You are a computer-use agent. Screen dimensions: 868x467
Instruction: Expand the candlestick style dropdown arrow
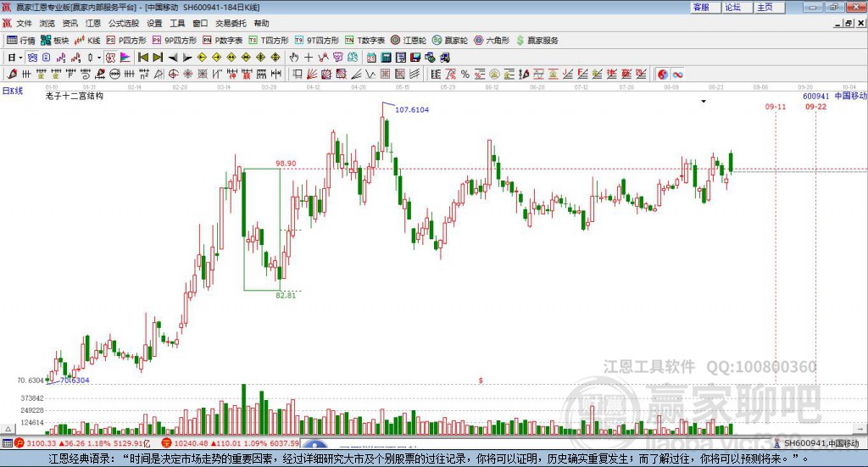coord(99,58)
